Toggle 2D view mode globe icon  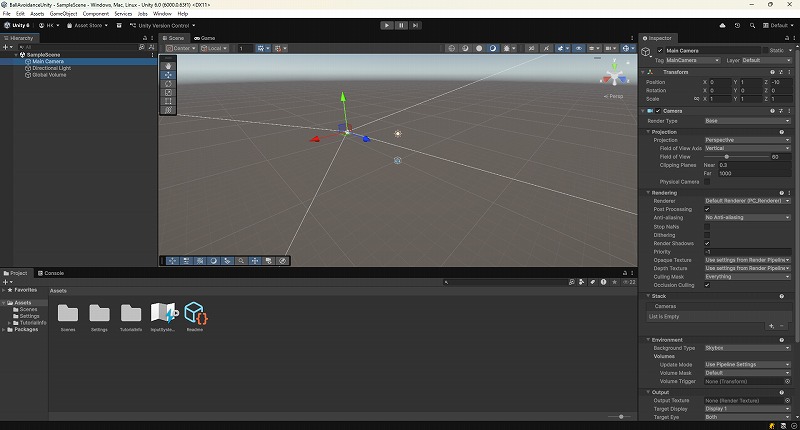pos(452,48)
